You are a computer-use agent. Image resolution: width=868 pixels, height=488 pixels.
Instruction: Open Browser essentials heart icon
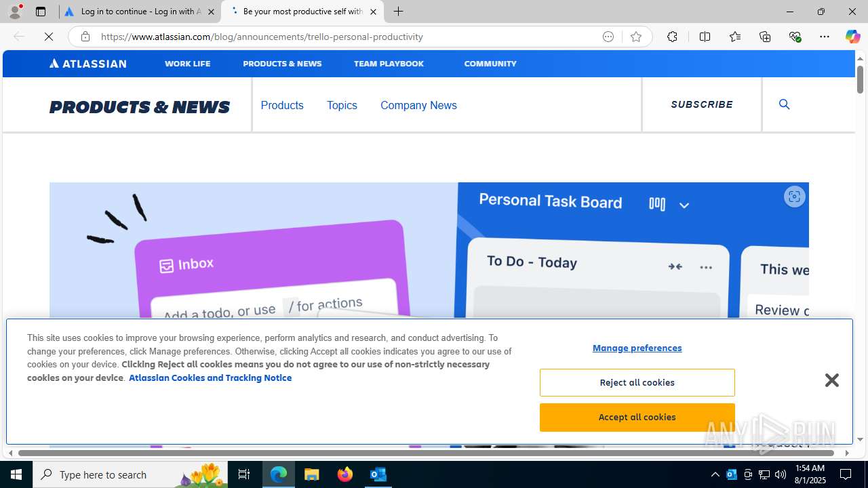coord(795,37)
